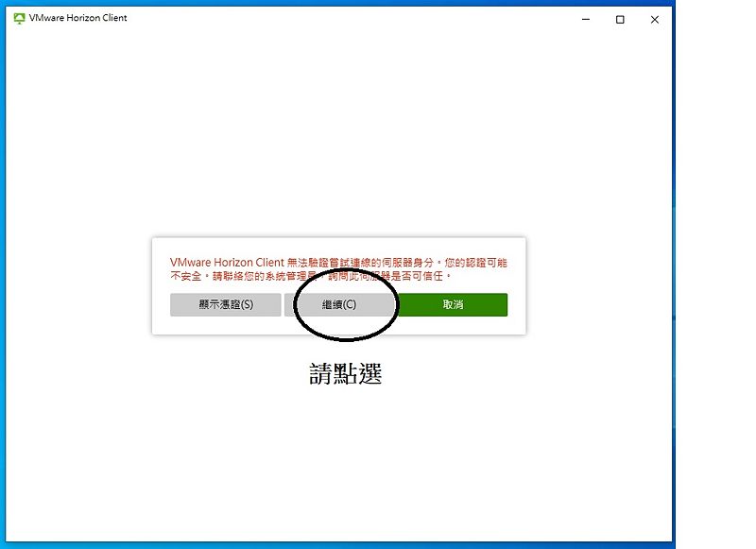Maximize the VMware Horizon Client window
The width and height of the screenshot is (756, 549).
click(620, 19)
